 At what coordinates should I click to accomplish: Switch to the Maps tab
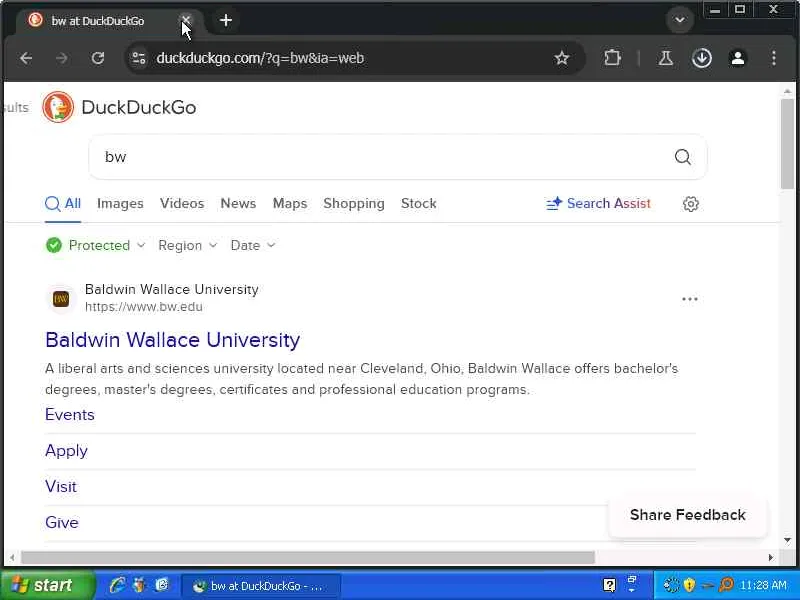point(290,204)
